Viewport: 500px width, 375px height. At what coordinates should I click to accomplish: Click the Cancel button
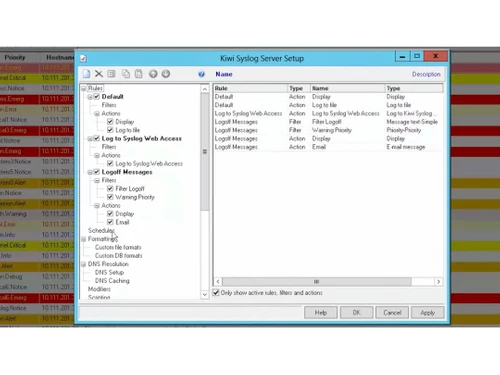[x=392, y=313]
